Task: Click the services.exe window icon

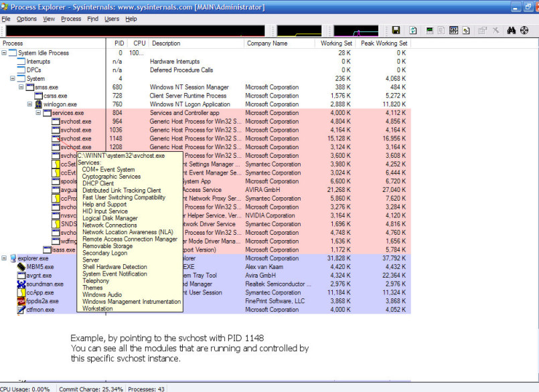Action: 47,112
